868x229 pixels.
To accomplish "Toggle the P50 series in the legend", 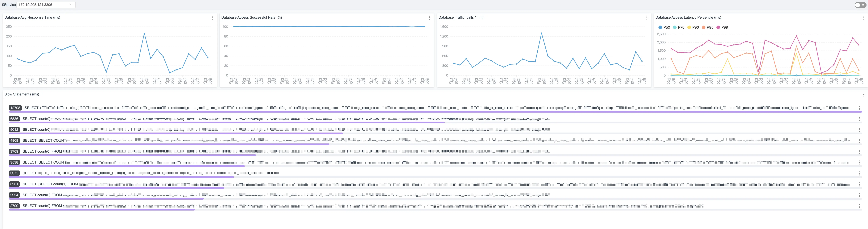I will (664, 28).
